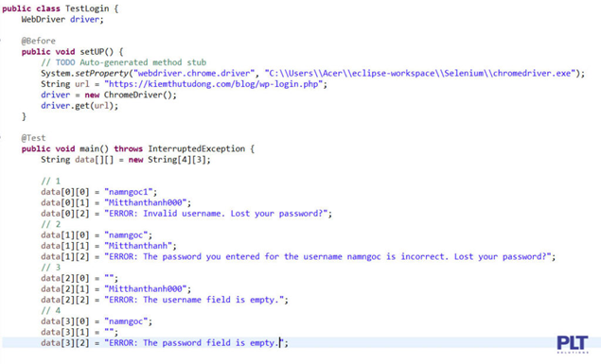Place cursor on the TestLogin class name
Image resolution: width=601 pixels, height=364 pixels.
pyautogui.click(x=87, y=9)
